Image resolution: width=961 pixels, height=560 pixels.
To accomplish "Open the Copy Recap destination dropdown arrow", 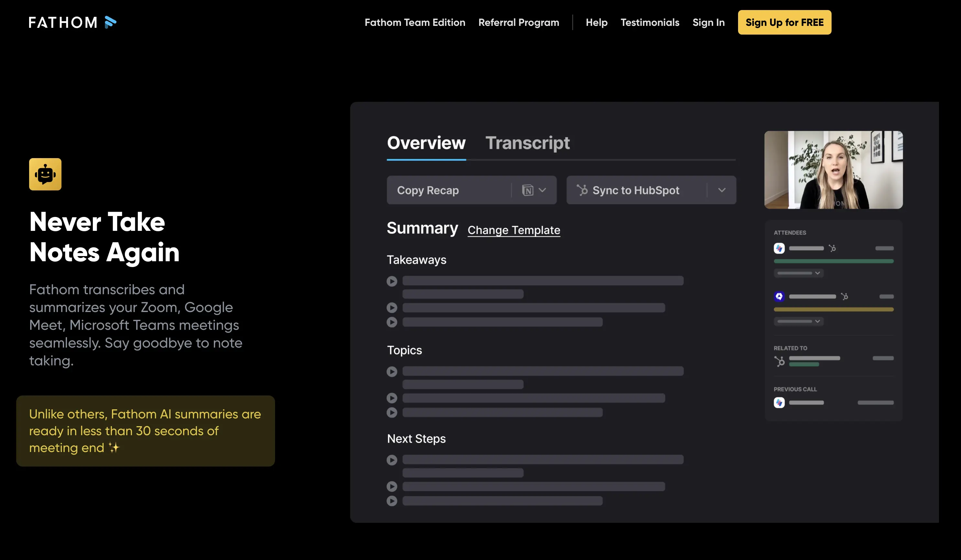I will tap(542, 190).
